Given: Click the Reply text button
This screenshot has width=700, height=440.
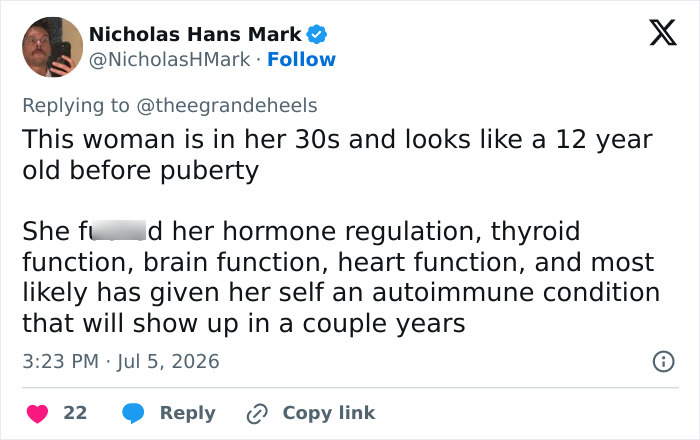Looking at the screenshot, I should click(x=188, y=413).
